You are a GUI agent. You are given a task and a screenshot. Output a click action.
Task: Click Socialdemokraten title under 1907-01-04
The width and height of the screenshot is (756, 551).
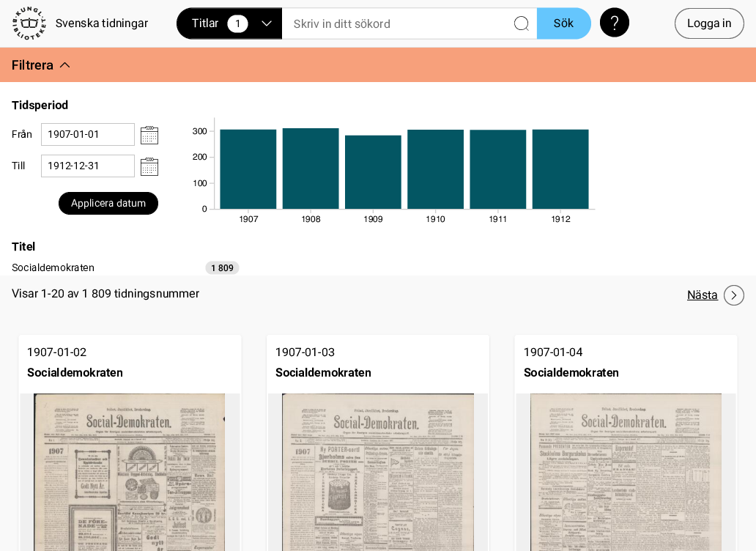[571, 373]
